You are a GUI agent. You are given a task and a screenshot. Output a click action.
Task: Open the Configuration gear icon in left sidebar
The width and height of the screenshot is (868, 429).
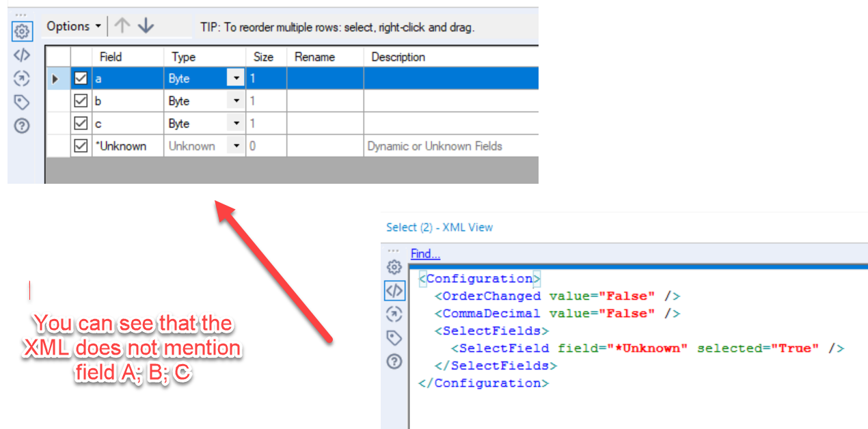(22, 31)
